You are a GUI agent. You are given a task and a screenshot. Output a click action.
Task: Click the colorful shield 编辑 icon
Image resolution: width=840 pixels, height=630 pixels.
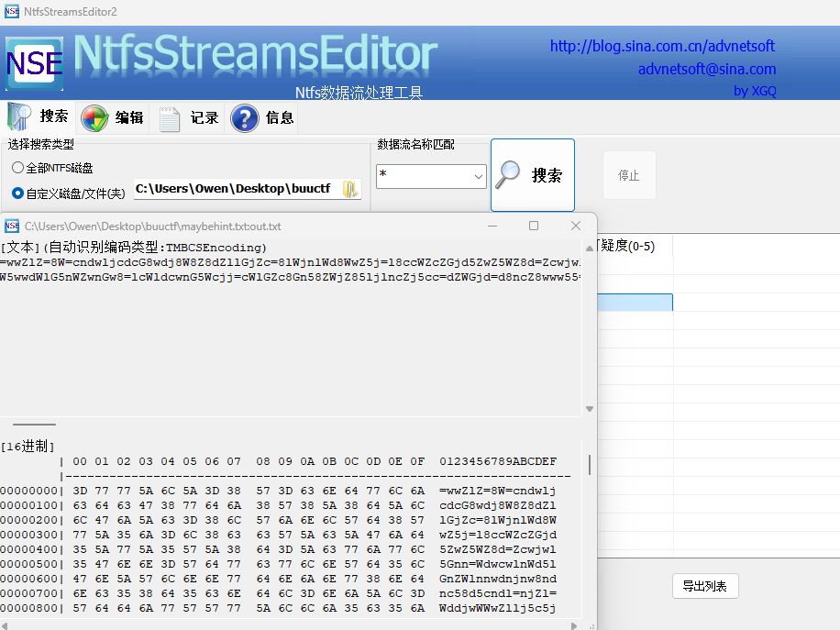click(x=94, y=118)
